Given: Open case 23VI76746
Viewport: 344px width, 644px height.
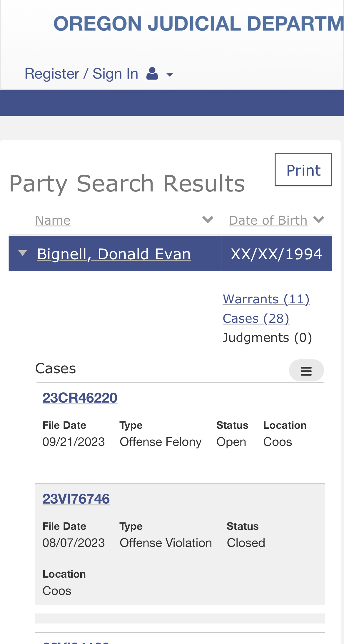Looking at the screenshot, I should pos(76,499).
